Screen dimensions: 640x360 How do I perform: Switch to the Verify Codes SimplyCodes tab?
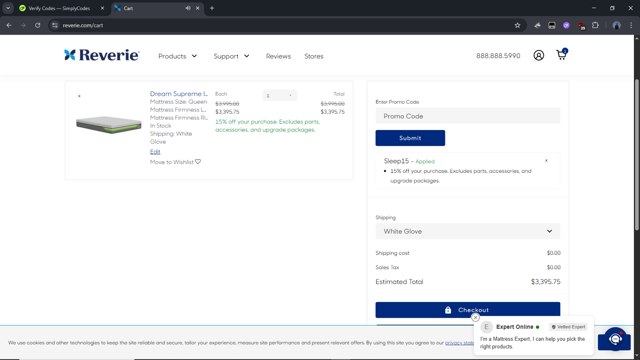[x=61, y=8]
